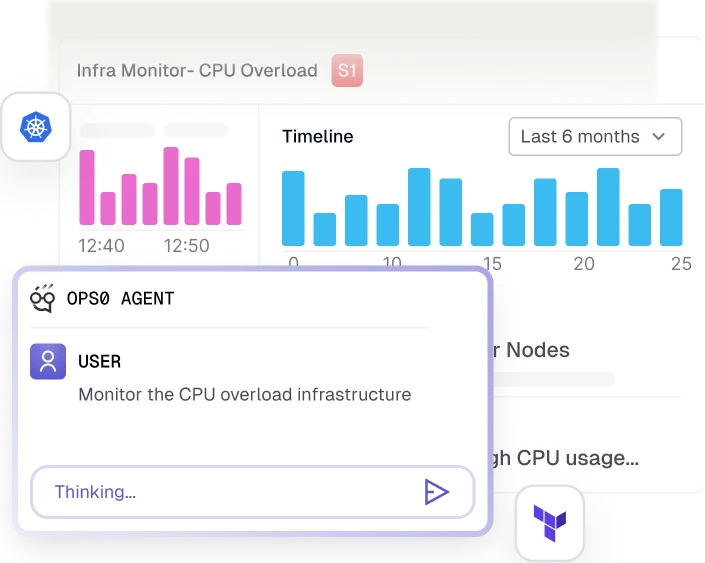This screenshot has height=563, width=705.
Task: Click the red S1 severity badge
Action: (x=346, y=71)
